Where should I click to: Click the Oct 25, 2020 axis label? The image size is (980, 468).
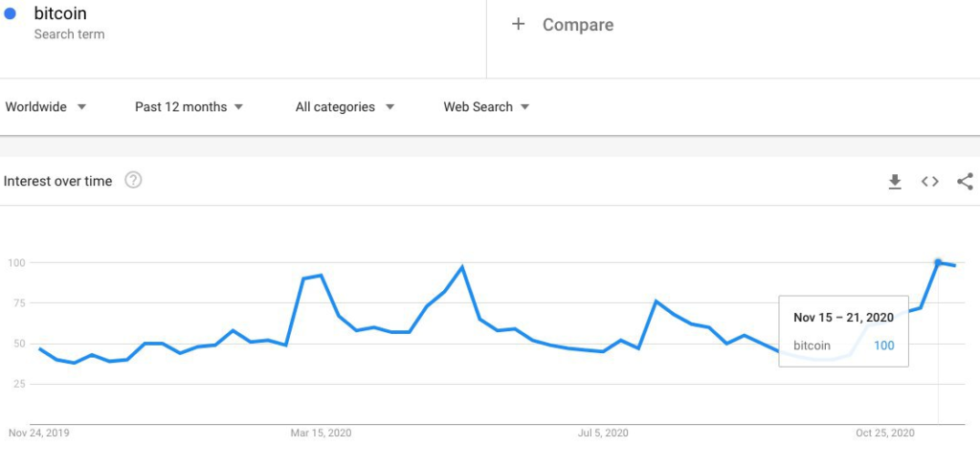tap(885, 433)
